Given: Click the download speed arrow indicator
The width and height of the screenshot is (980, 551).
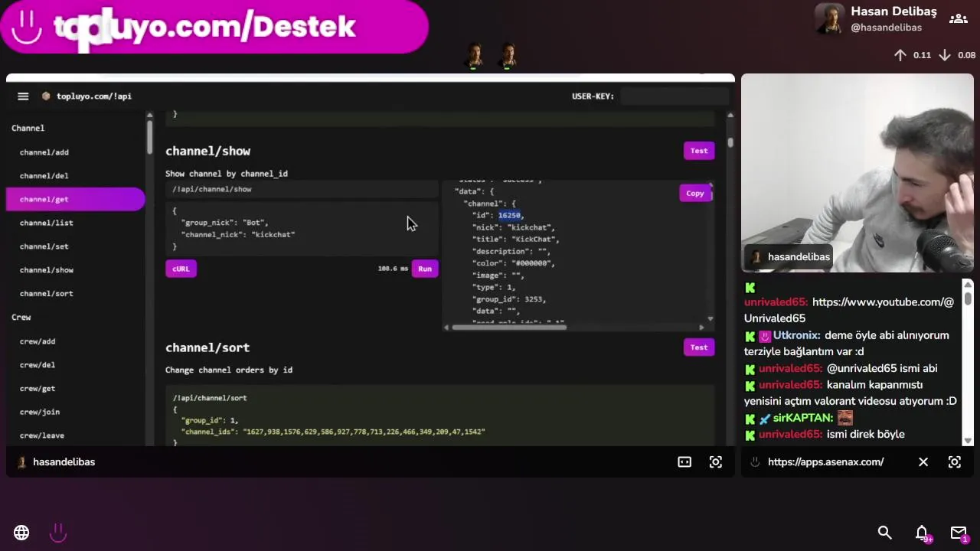Looking at the screenshot, I should 945,55.
